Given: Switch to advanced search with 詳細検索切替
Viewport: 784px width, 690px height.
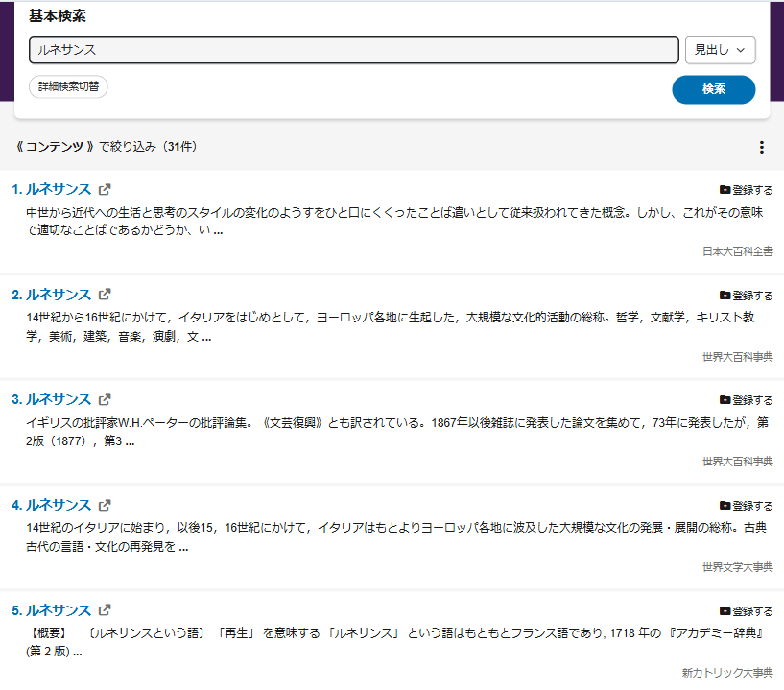Looking at the screenshot, I should tap(68, 86).
